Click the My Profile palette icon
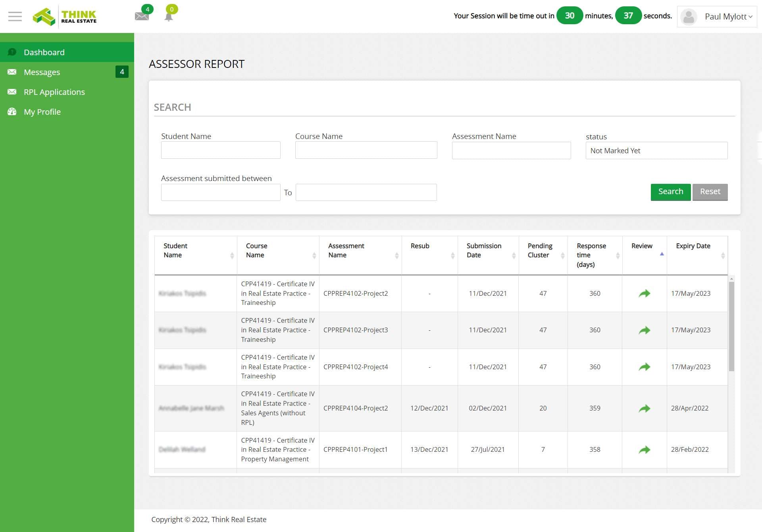The width and height of the screenshot is (762, 532). pos(12,112)
